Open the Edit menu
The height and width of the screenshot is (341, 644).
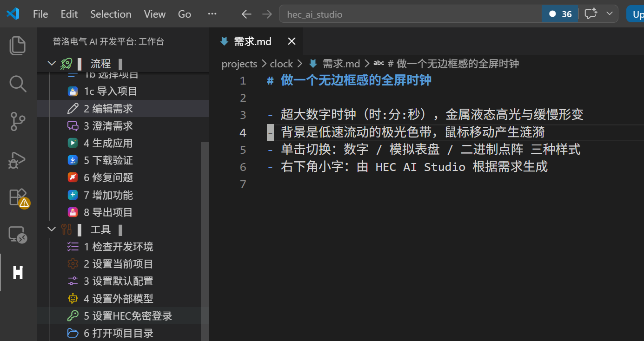(69, 14)
